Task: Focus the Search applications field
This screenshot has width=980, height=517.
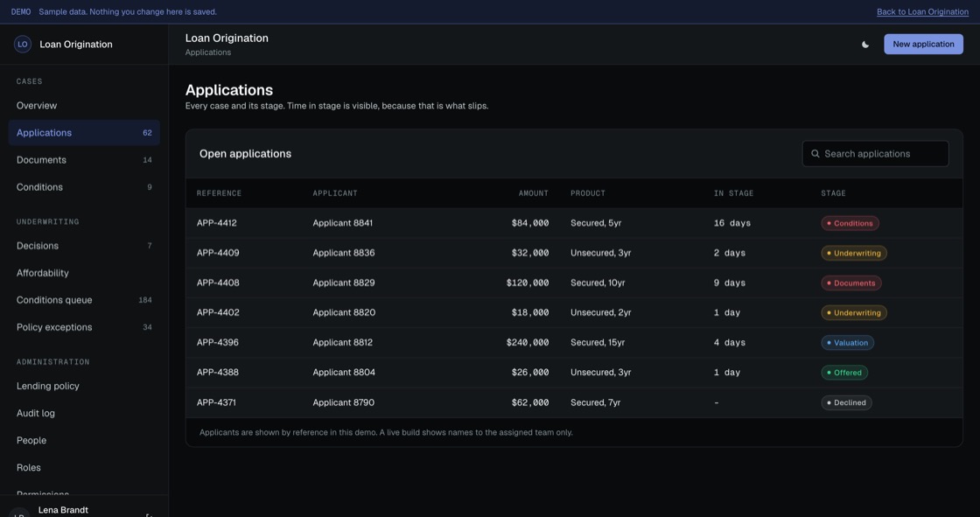Action: [x=875, y=154]
